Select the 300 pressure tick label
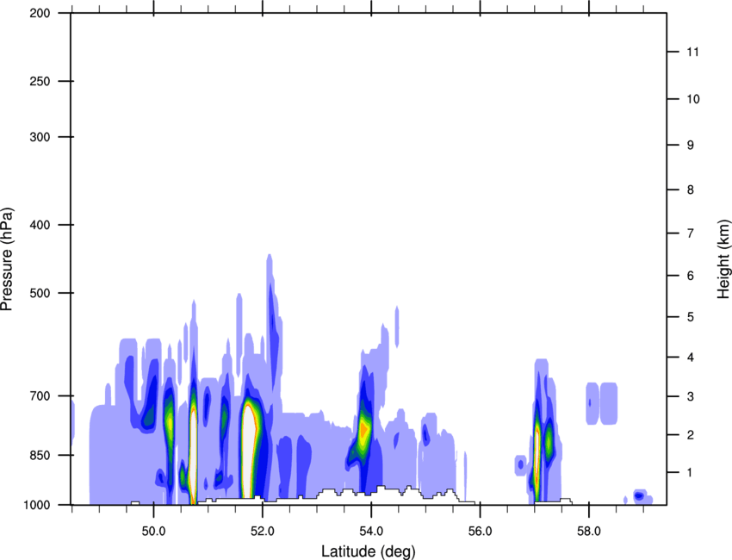This screenshot has height=560, width=732. (40, 137)
